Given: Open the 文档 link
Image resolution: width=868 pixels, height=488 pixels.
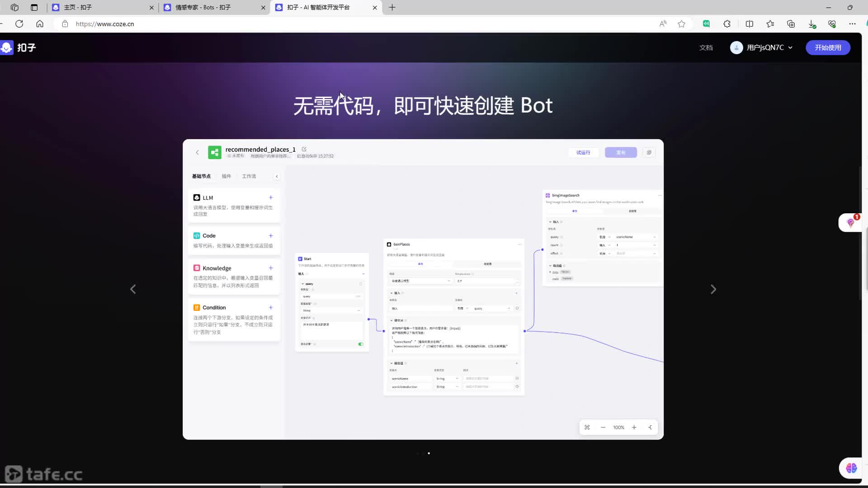Looking at the screenshot, I should (706, 47).
